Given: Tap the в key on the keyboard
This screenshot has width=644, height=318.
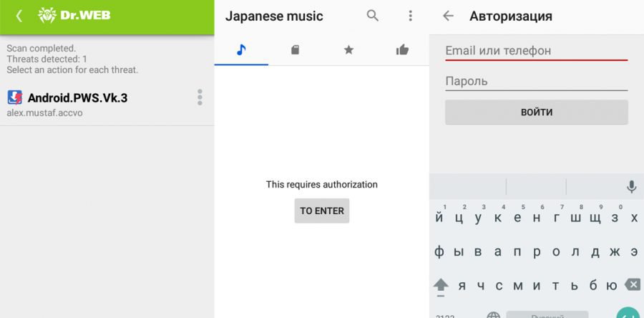Looking at the screenshot, I should tap(478, 252).
